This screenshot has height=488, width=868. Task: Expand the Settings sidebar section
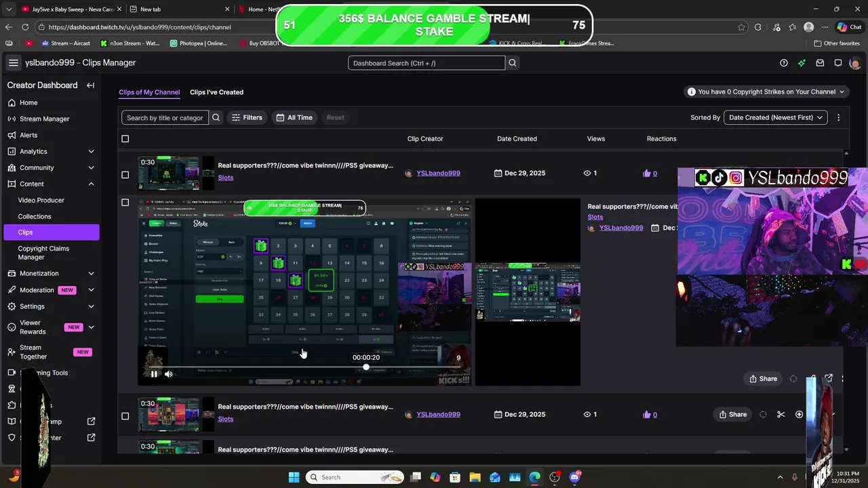(x=91, y=306)
